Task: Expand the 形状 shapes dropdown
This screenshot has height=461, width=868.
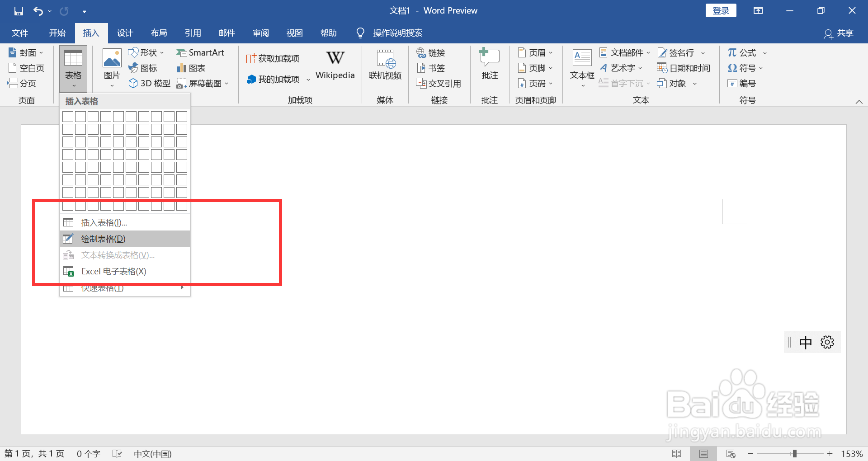Action: click(162, 52)
